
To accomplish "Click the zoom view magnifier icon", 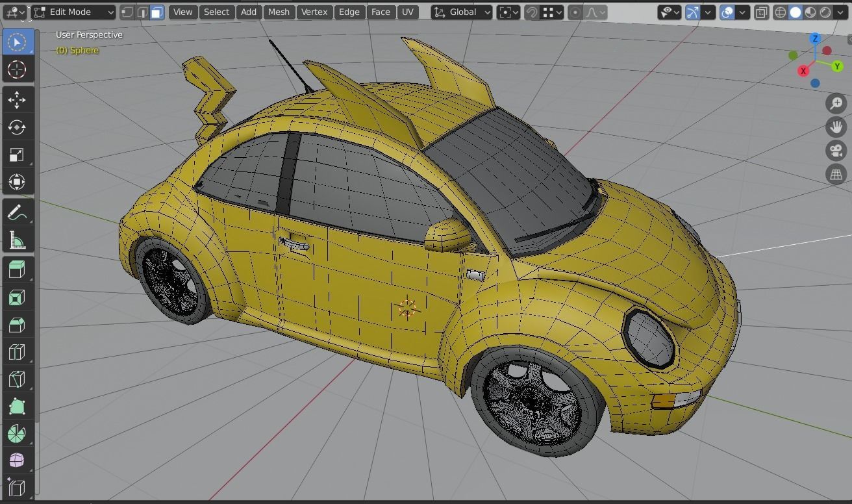I will [x=836, y=103].
